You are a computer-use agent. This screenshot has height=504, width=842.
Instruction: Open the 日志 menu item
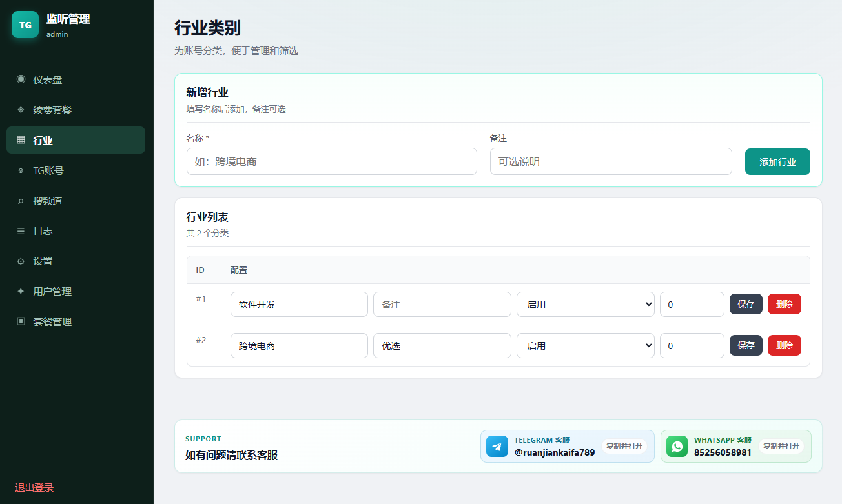point(76,231)
